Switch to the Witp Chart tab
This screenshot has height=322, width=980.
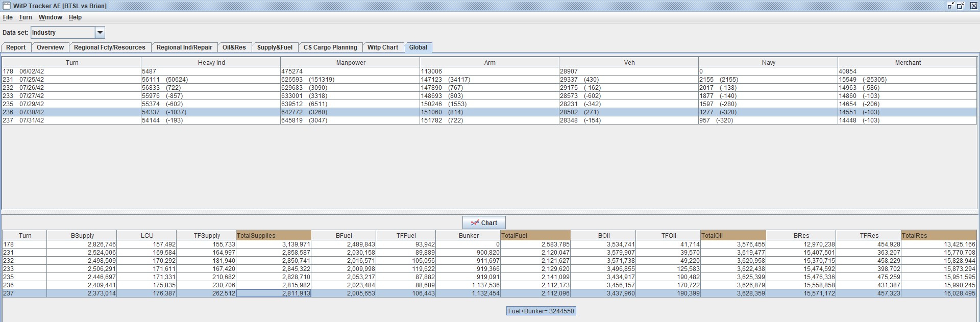tap(383, 47)
